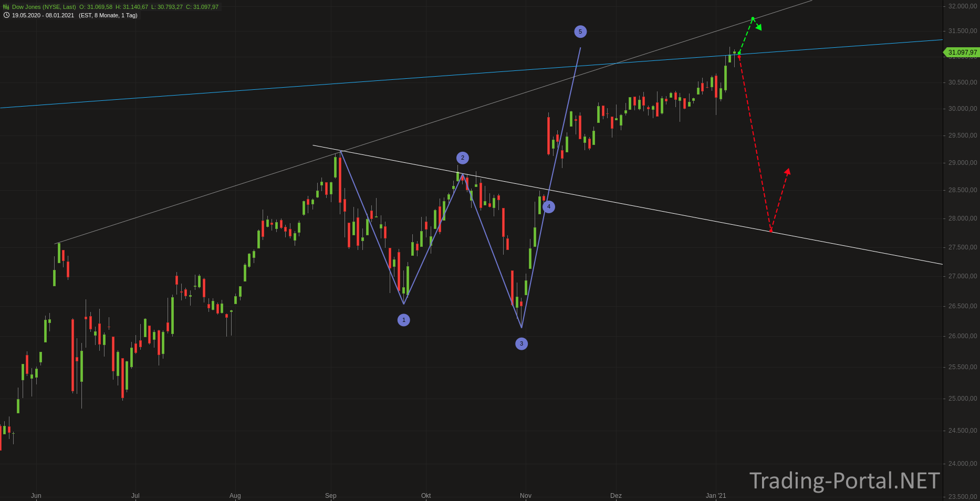Click the 30.500,00 price axis label

pyautogui.click(x=963, y=82)
